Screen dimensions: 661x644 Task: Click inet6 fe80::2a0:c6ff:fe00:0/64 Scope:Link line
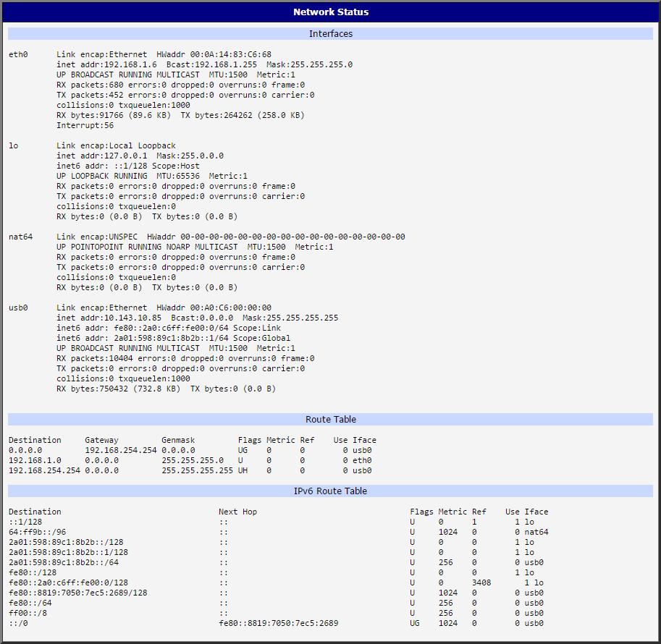click(x=169, y=328)
